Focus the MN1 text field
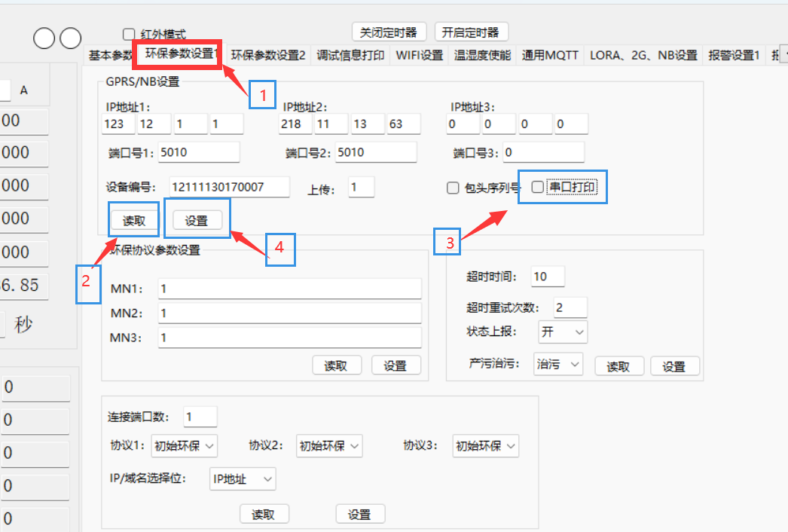Image resolution: width=788 pixels, height=532 pixels. 289,289
